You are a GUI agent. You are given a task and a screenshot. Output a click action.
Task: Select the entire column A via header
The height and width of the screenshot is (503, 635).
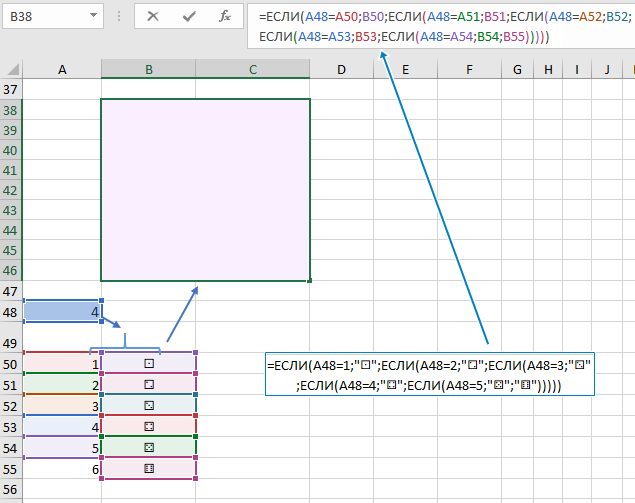click(62, 69)
